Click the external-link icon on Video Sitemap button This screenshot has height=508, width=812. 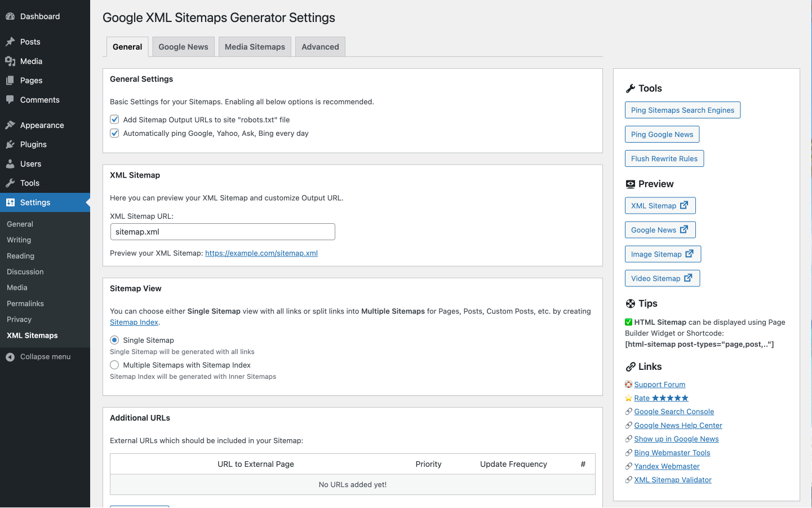(x=688, y=278)
